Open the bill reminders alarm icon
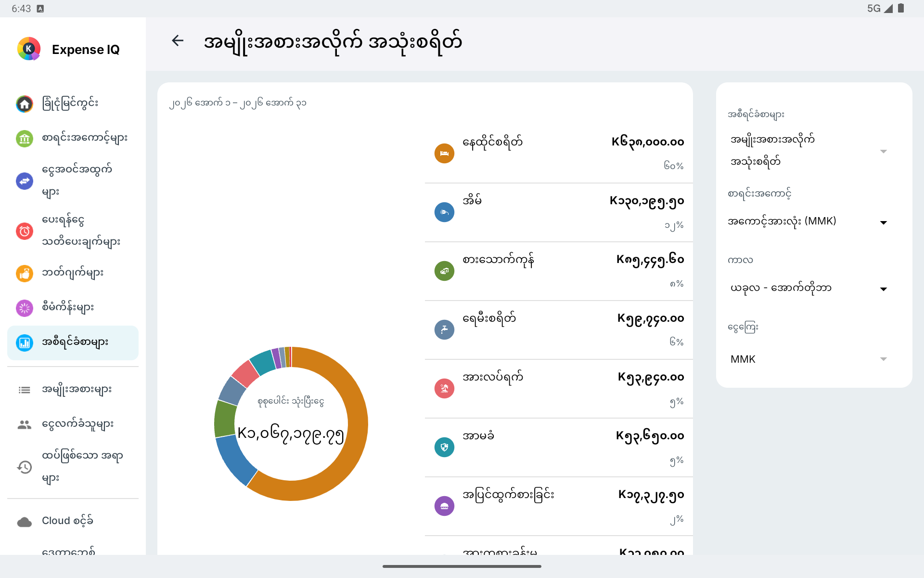The width and height of the screenshot is (924, 578). pyautogui.click(x=25, y=231)
